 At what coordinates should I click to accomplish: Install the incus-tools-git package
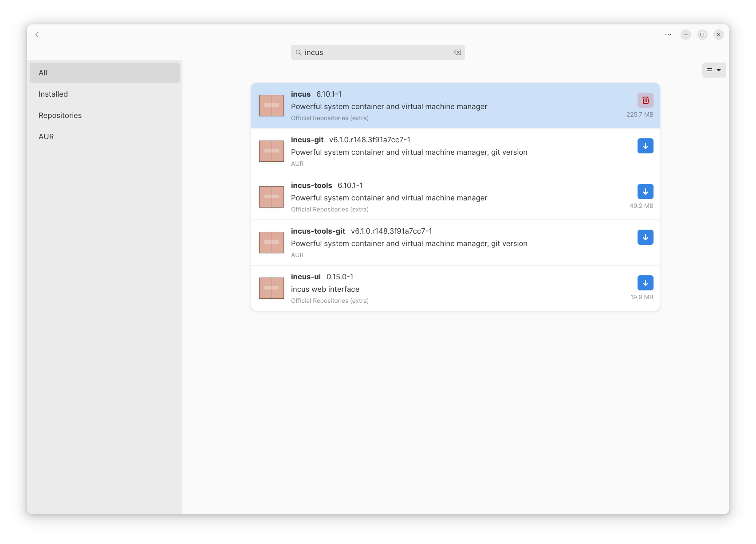pos(646,237)
